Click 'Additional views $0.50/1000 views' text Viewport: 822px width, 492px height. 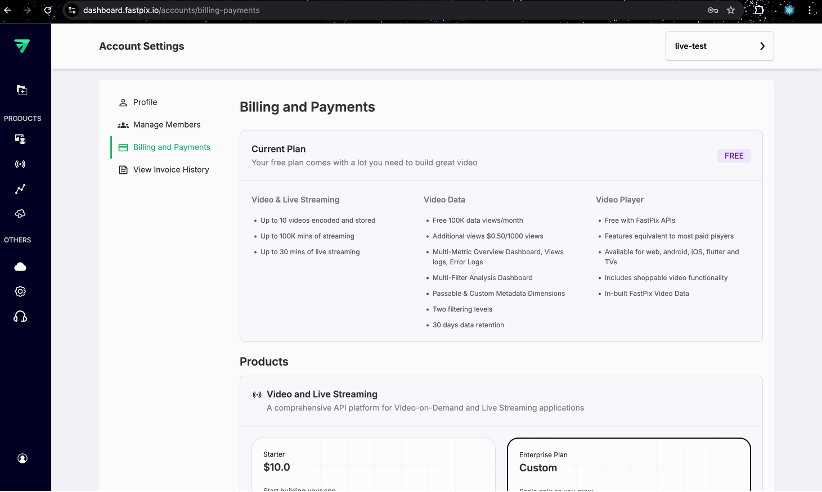point(488,236)
